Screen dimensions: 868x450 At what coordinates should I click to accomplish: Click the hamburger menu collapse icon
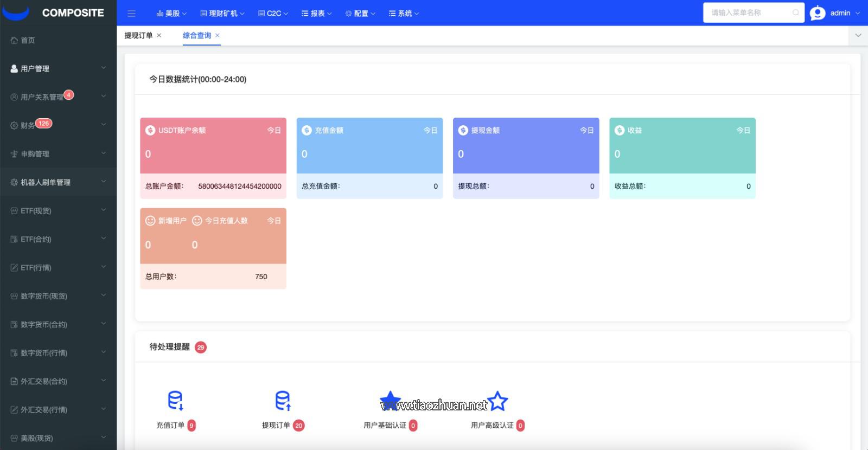(x=131, y=14)
